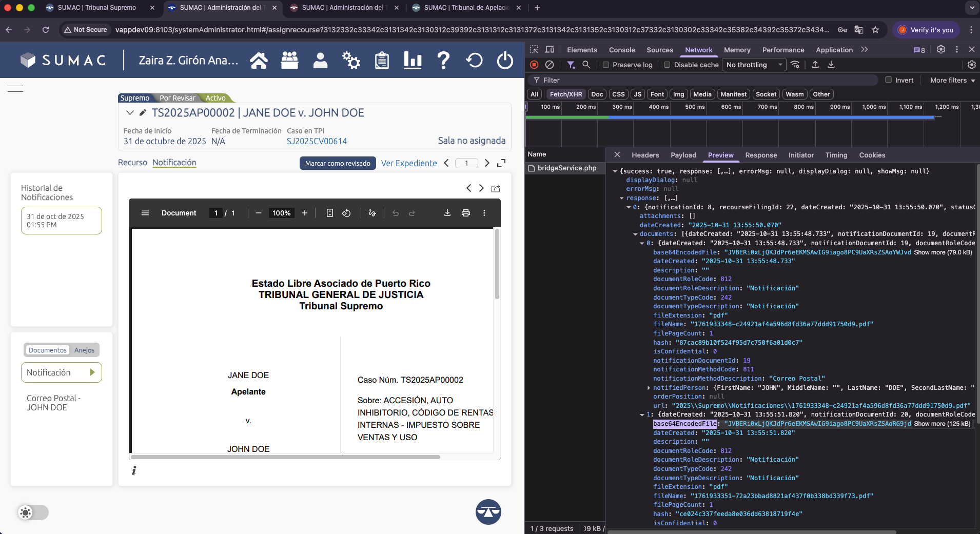This screenshot has width=980, height=534.
Task: Select the Recurso tab
Action: pyautogui.click(x=132, y=163)
